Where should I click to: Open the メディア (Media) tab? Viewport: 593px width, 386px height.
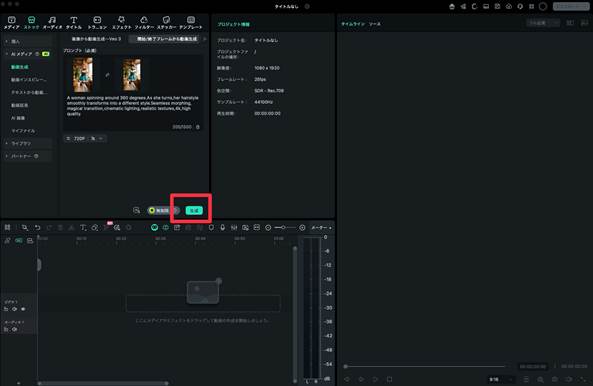click(x=11, y=22)
